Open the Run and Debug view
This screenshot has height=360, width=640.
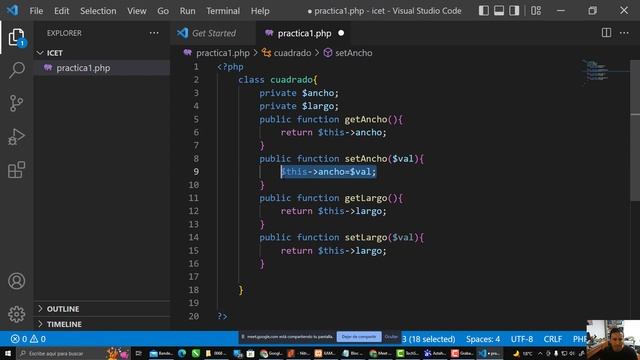16,137
